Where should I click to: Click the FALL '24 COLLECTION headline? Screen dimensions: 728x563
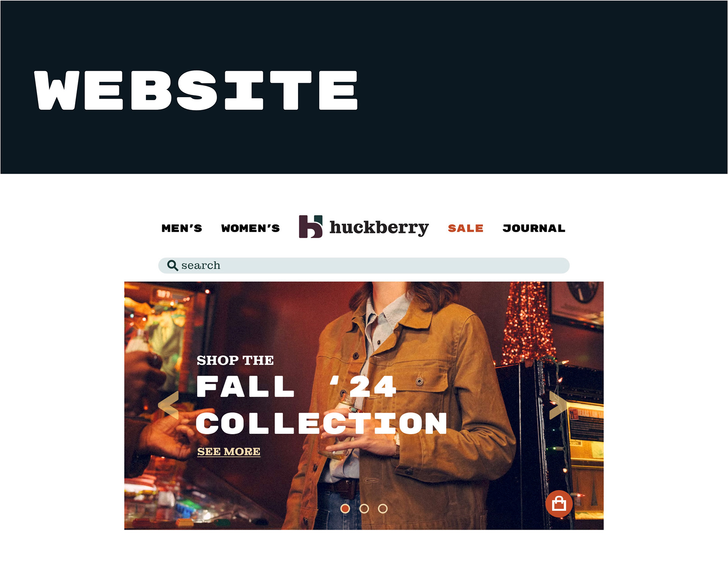pyautogui.click(x=322, y=404)
